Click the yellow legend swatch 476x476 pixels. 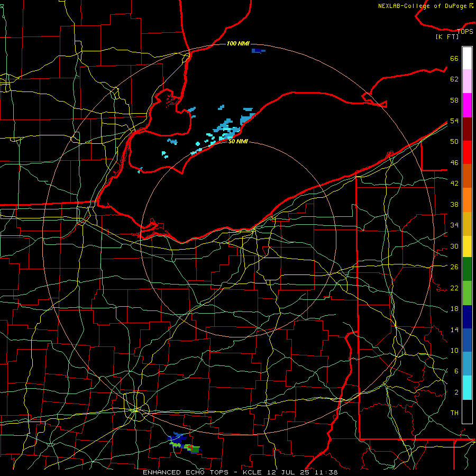click(467, 246)
